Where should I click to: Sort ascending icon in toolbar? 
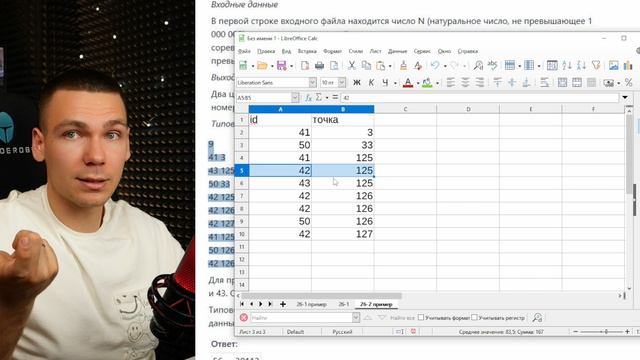tap(567, 65)
